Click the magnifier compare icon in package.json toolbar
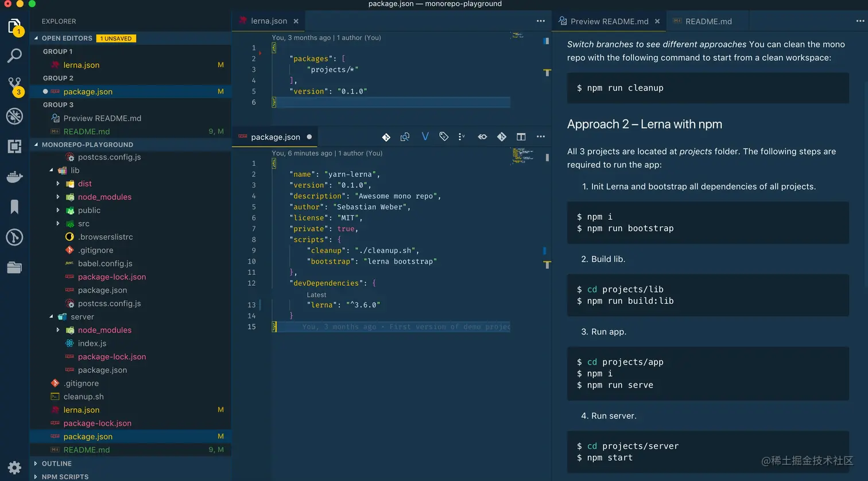 point(405,137)
